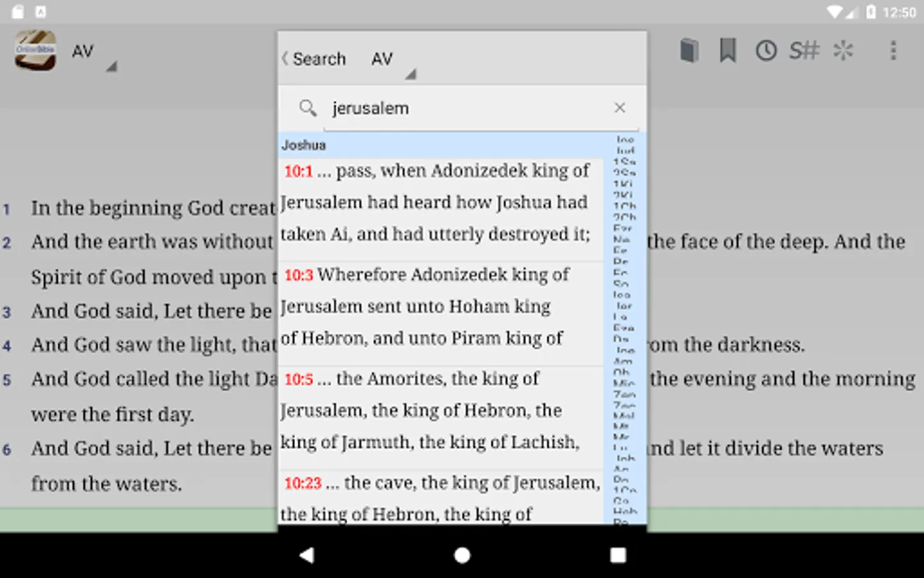Toggle Strong's numbers S# button
The image size is (924, 578).
coord(804,50)
